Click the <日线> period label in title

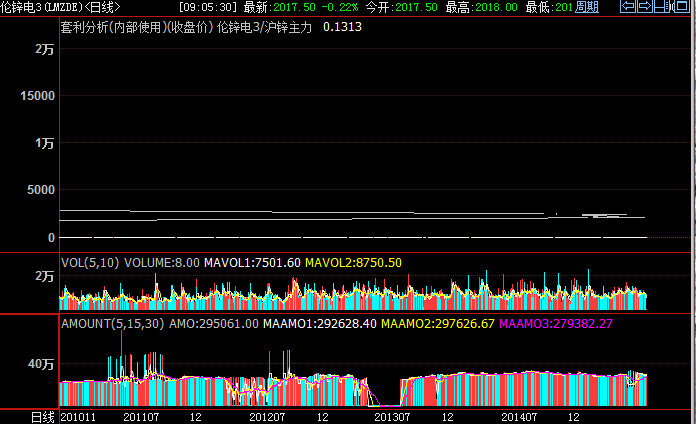click(102, 7)
